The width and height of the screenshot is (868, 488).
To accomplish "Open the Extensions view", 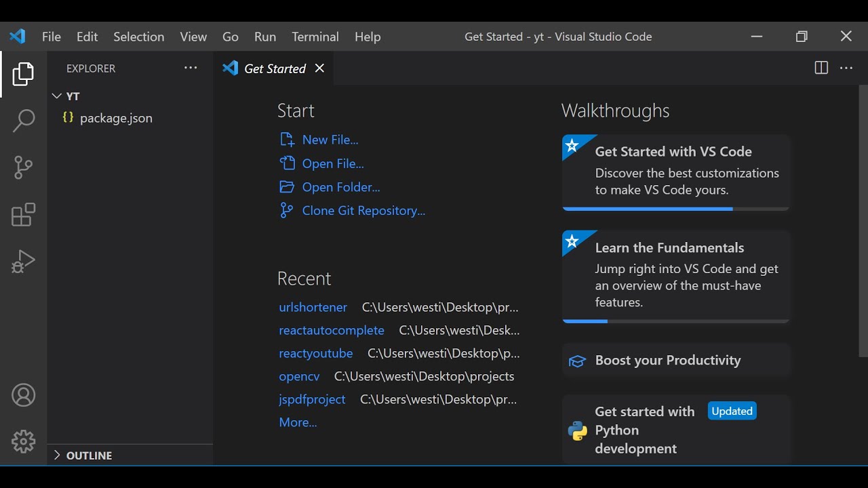I will (23, 215).
